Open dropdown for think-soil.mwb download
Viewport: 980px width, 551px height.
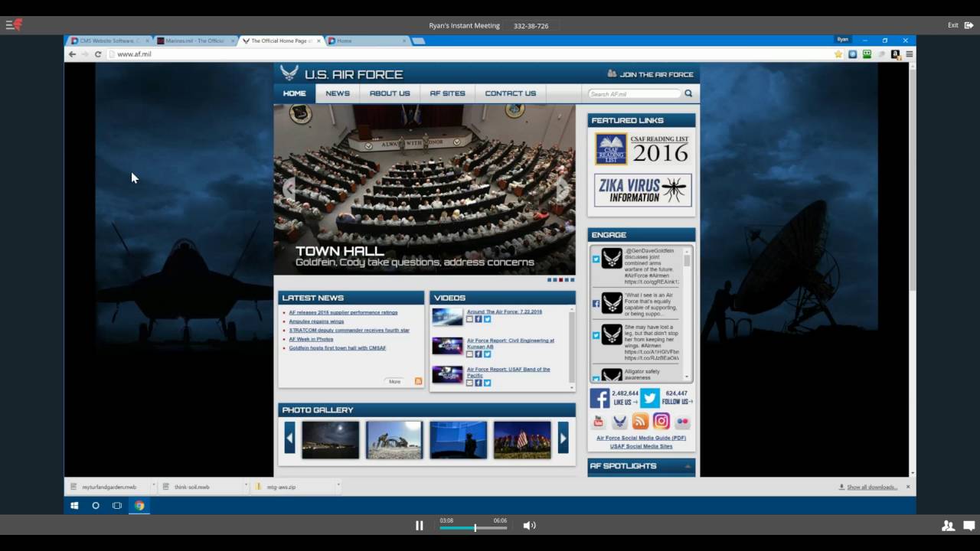pos(246,486)
